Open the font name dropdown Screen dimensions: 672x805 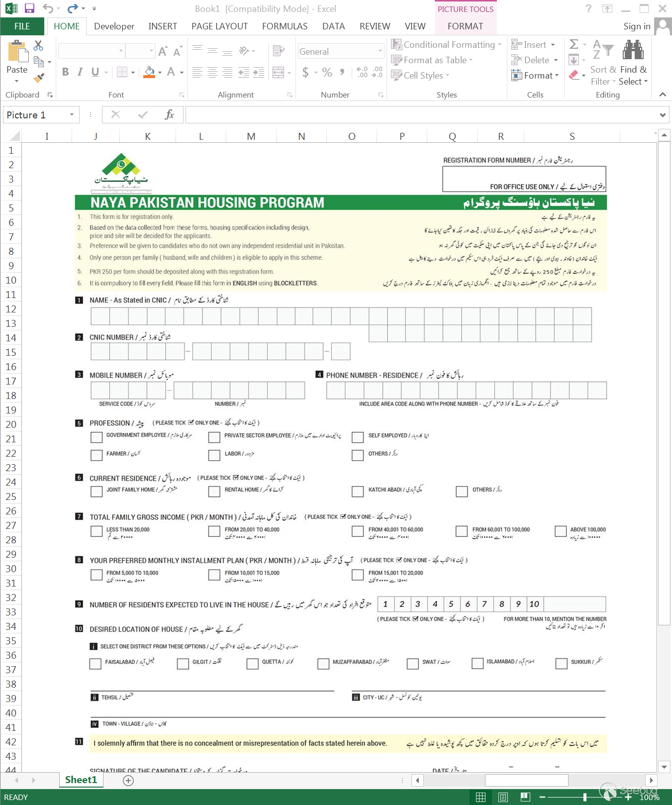(121, 51)
